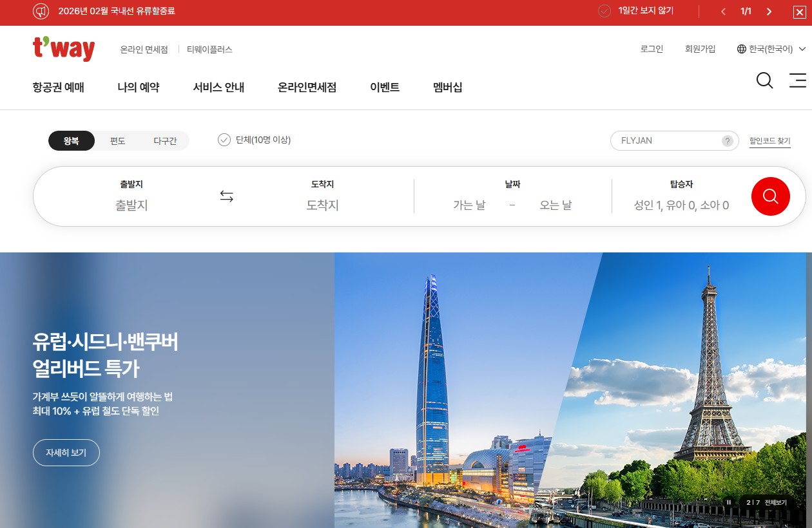The height and width of the screenshot is (528, 812).
Task: Click the promo code help question mark
Action: (727, 140)
